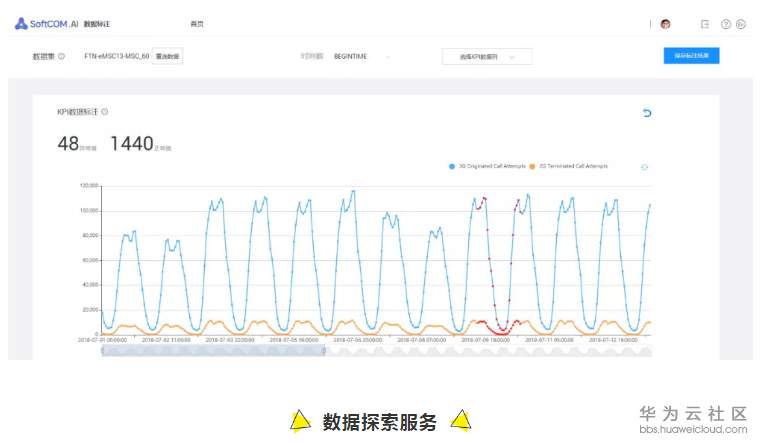
Task: Click the rightmost header circle icon
Action: [741, 24]
